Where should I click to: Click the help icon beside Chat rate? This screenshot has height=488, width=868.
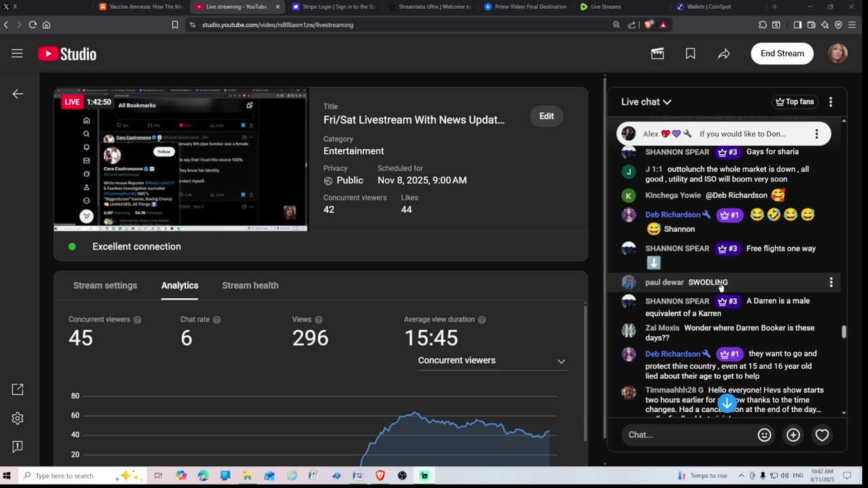217,320
